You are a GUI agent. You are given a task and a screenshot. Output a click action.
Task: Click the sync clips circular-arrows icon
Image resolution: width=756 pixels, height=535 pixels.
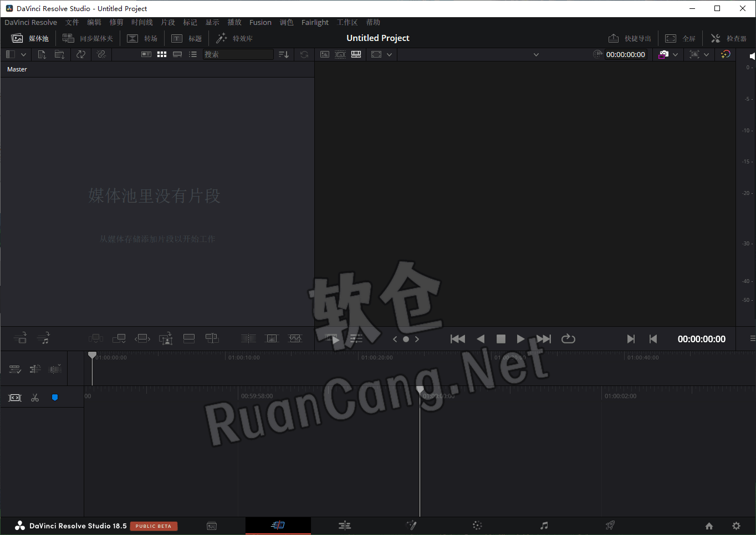point(81,54)
